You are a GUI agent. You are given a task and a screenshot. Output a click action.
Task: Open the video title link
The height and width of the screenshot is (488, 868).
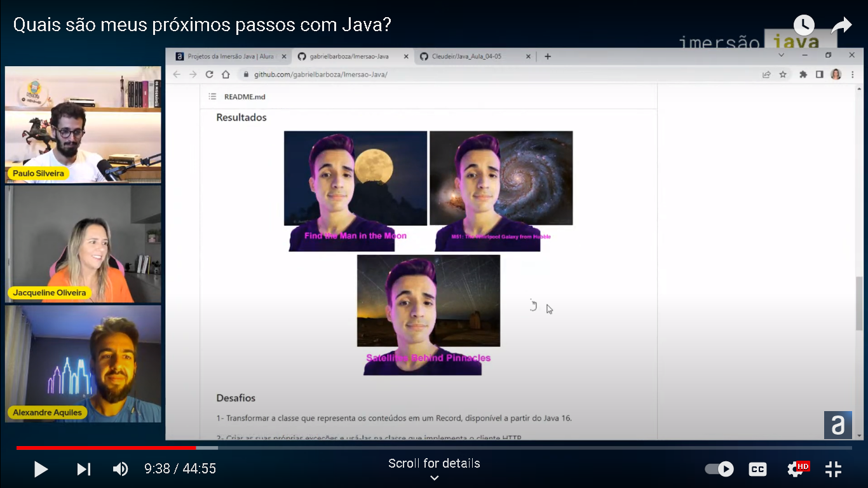click(202, 25)
